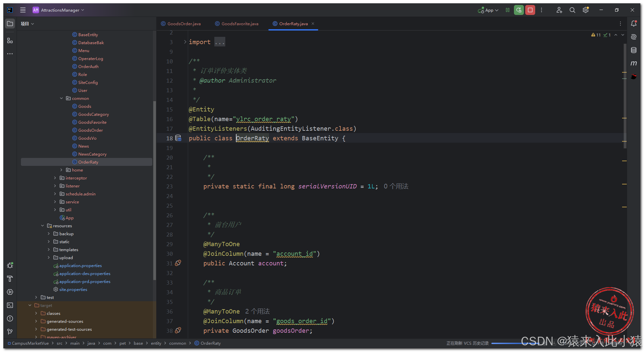The image size is (644, 352).
Task: Open the Database tool window
Action: [634, 50]
